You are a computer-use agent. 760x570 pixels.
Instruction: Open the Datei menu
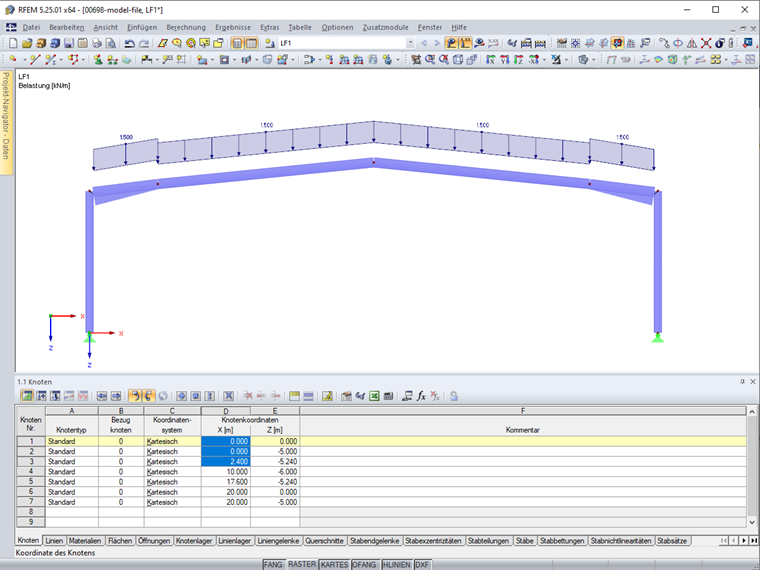[31, 28]
